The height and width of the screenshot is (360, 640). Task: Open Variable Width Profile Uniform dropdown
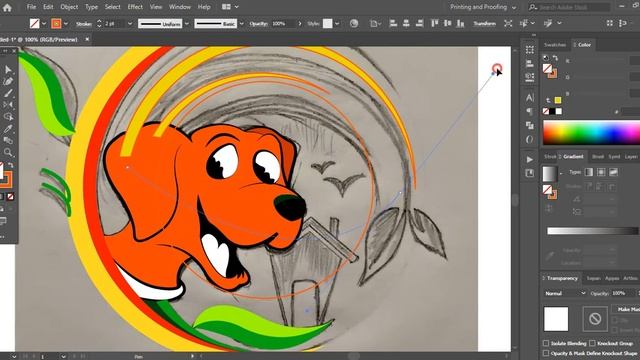pyautogui.click(x=187, y=24)
